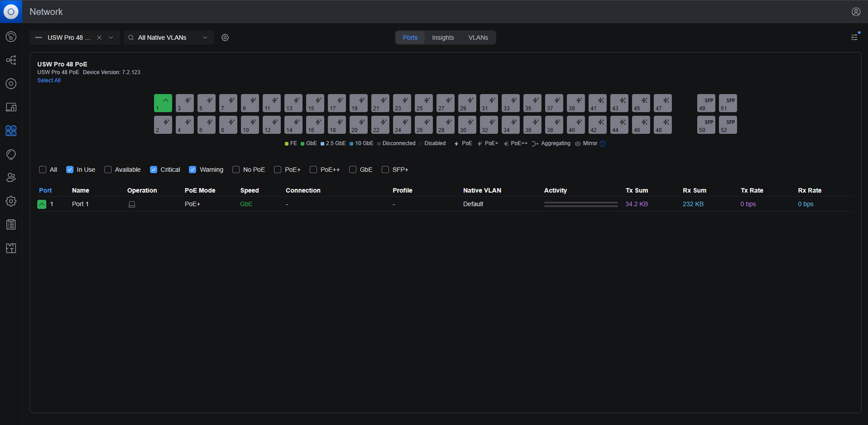
Task: Open the Topology icon in sidebar
Action: pyautogui.click(x=11, y=60)
